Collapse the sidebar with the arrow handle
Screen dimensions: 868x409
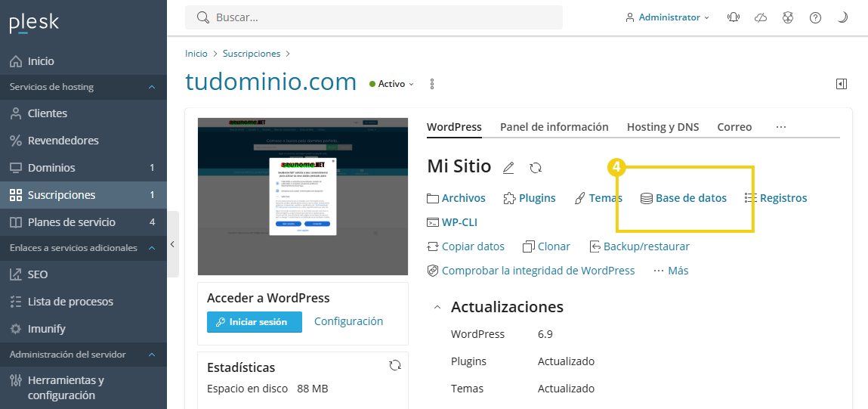point(172,244)
